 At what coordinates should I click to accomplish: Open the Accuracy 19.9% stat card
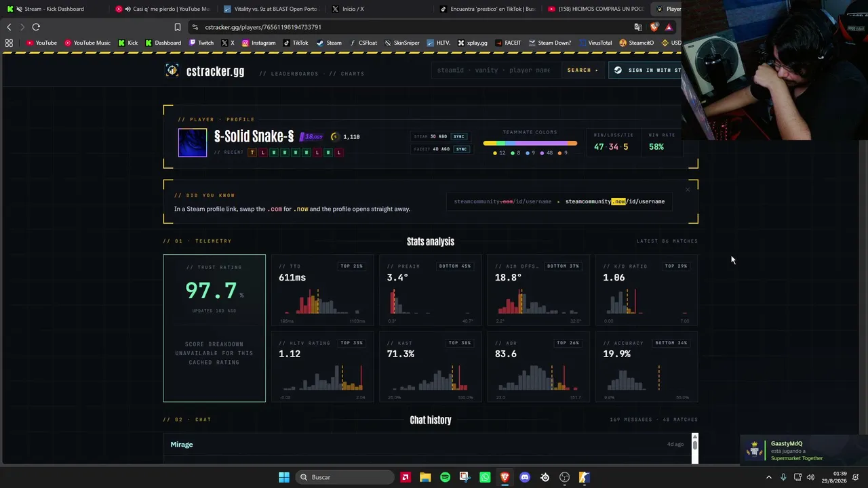pyautogui.click(x=646, y=367)
